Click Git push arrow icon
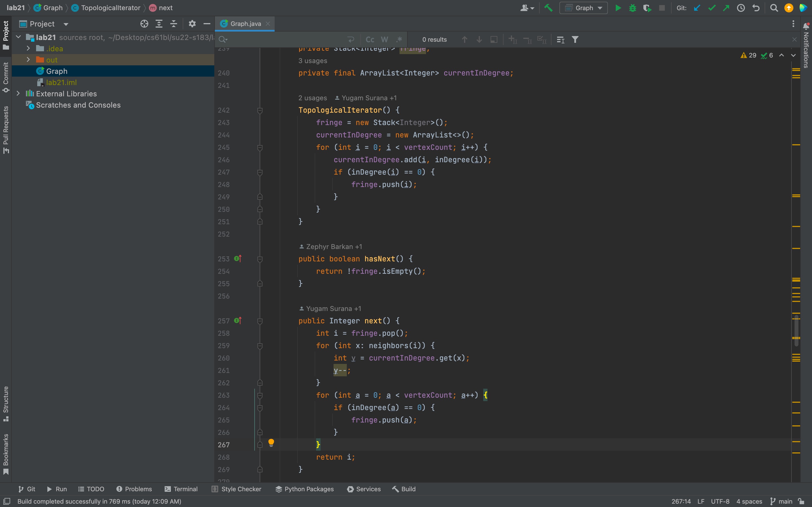The height and width of the screenshot is (507, 812). click(x=726, y=8)
